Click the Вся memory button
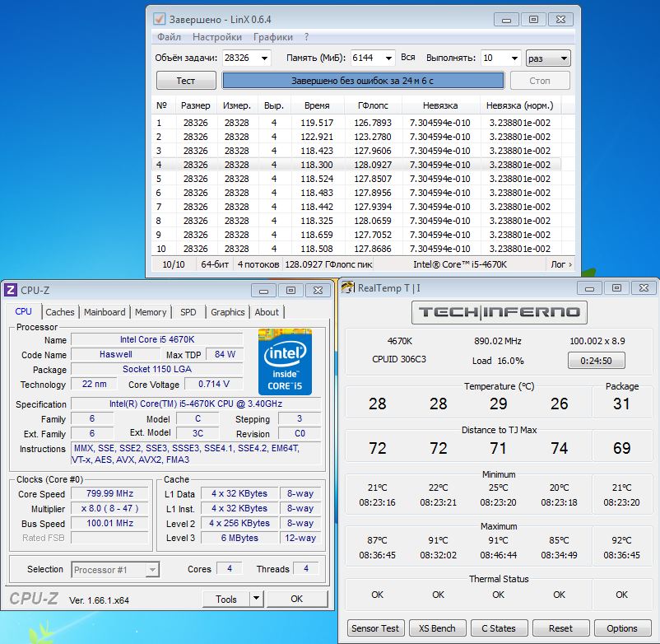This screenshot has width=660, height=644. point(408,58)
